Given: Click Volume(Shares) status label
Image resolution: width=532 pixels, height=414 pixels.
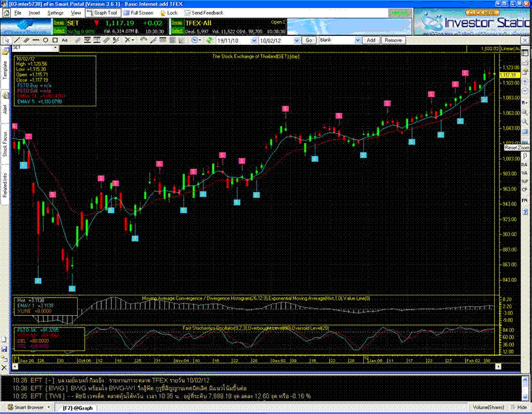Looking at the screenshot, I should 488,407.
